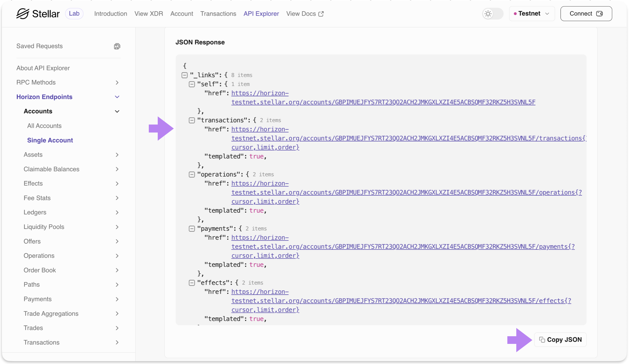Viewport: 629px width, 364px height.
Task: Expand the Paths chevron
Action: point(117,285)
